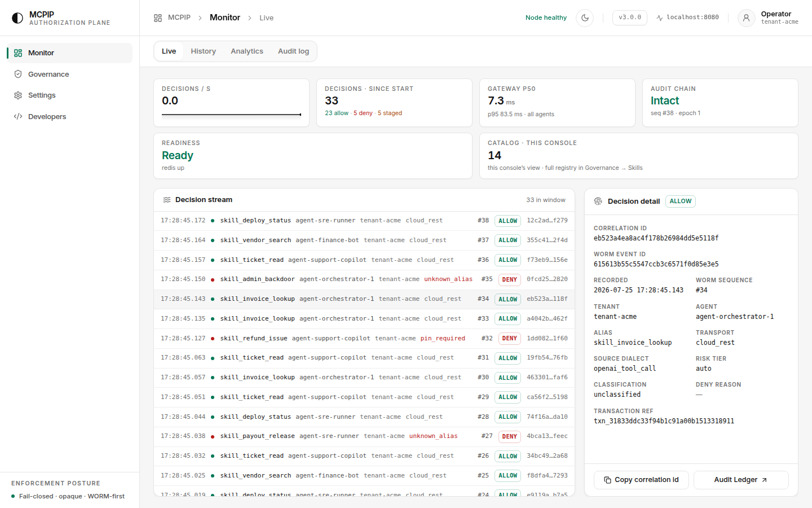Screen dimensions: 812x508
Task: Switch to the Analytics tab
Action: tap(247, 51)
